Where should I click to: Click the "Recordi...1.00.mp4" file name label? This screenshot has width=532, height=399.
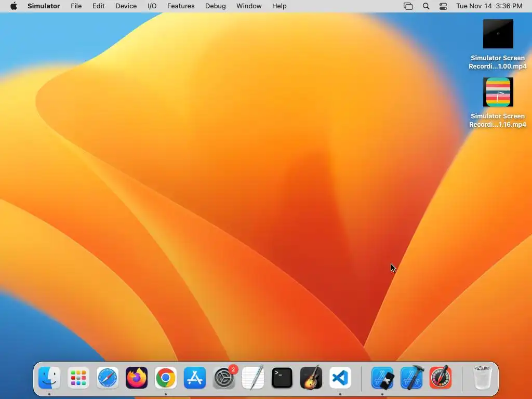498,66
